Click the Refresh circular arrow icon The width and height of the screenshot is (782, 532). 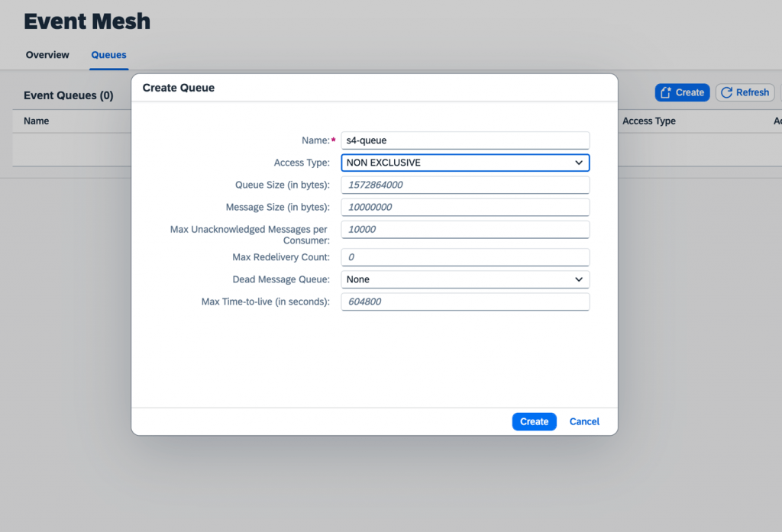pos(727,93)
